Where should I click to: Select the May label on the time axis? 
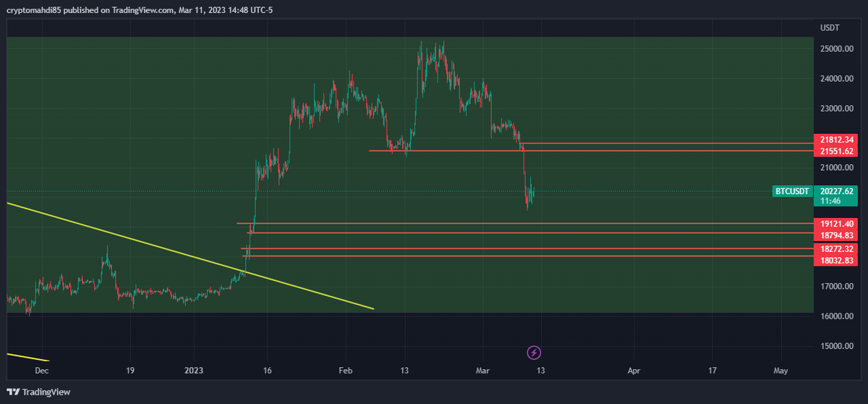(x=780, y=370)
